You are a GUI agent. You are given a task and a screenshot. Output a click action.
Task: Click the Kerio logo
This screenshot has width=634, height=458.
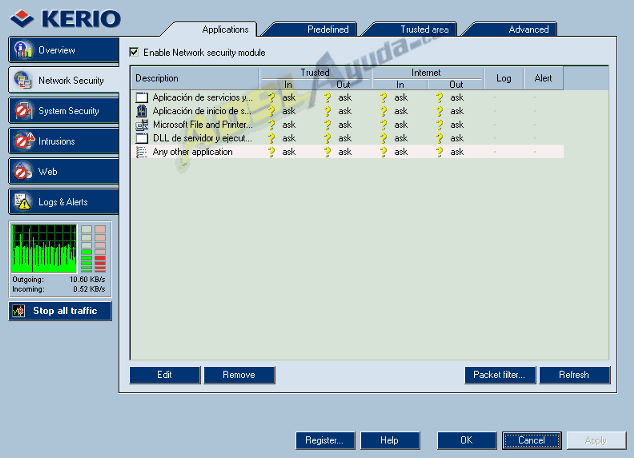[66, 19]
